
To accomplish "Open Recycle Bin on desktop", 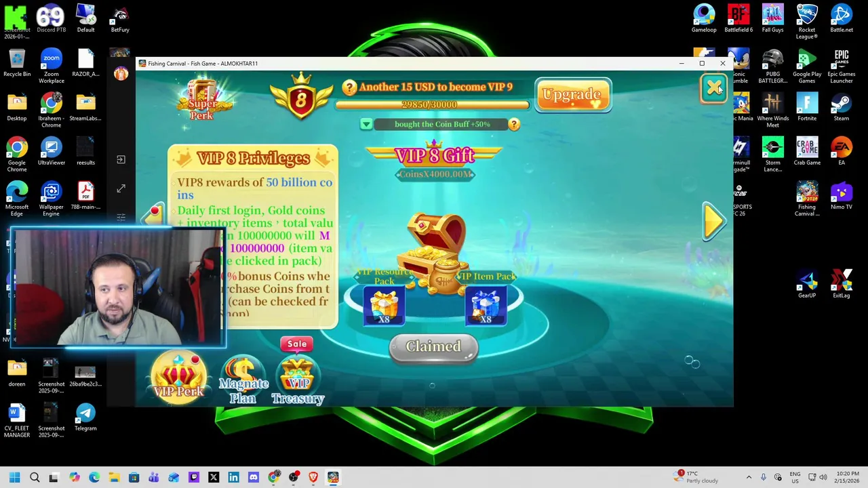I will point(17,63).
